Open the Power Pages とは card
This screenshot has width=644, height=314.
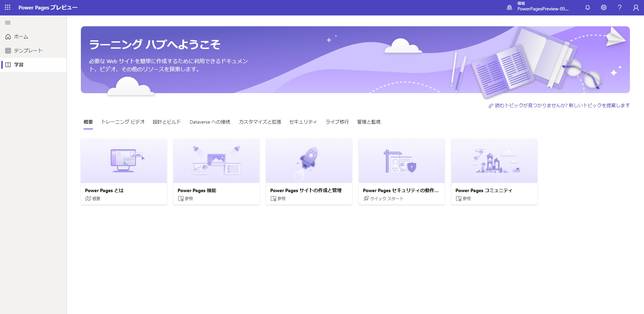click(123, 172)
